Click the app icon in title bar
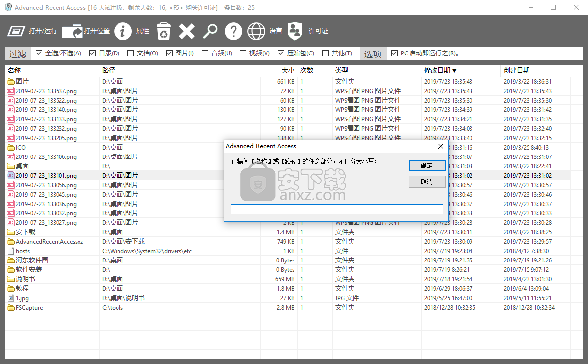 click(8, 7)
